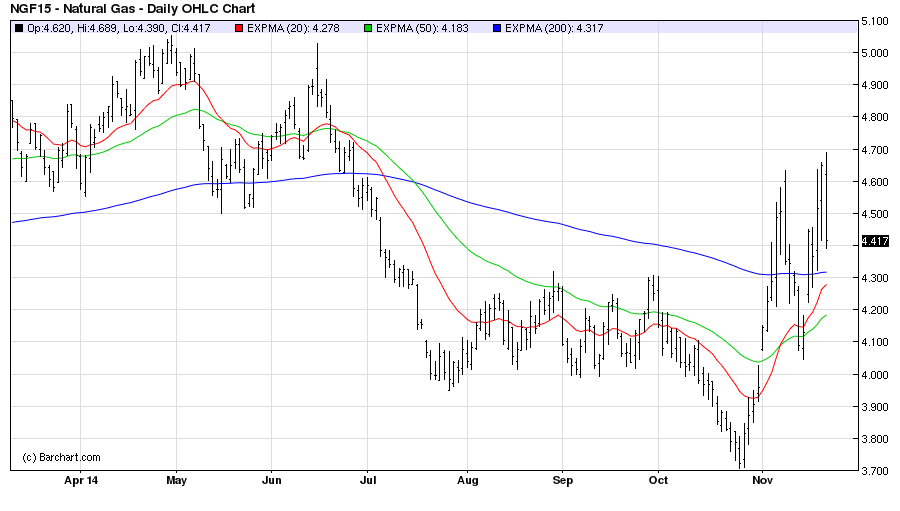Image resolution: width=900 pixels, height=511 pixels.
Task: Click the black OHLC legend swatch
Action: click(x=20, y=28)
